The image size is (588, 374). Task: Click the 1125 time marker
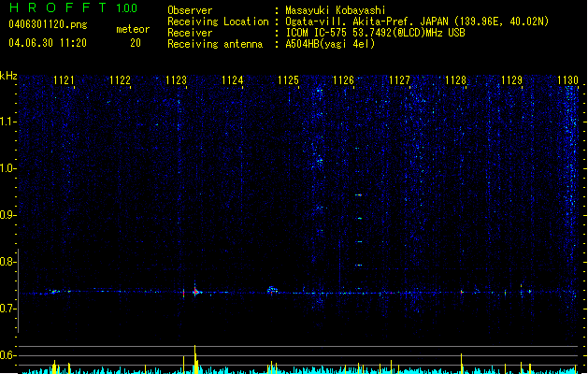288,80
